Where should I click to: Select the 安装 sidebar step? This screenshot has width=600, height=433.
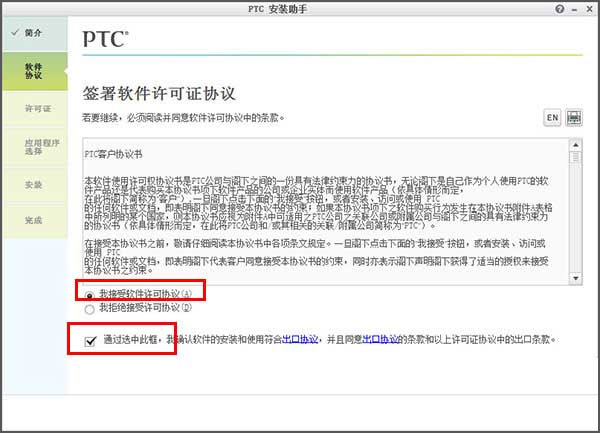coord(35,185)
